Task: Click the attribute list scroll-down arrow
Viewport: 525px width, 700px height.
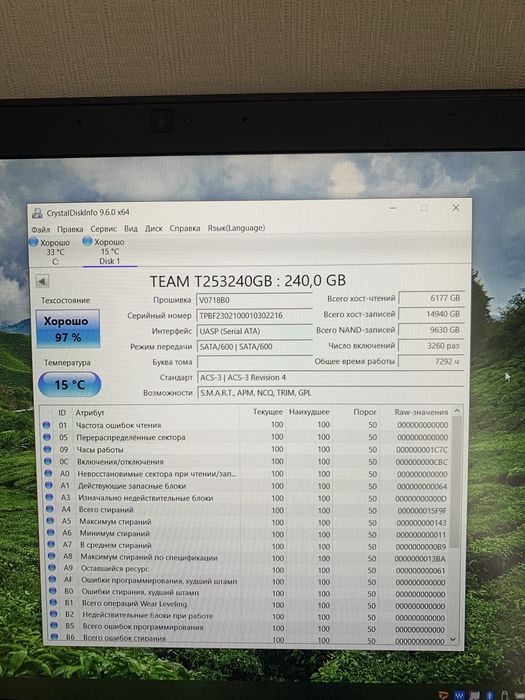Action: click(454, 639)
